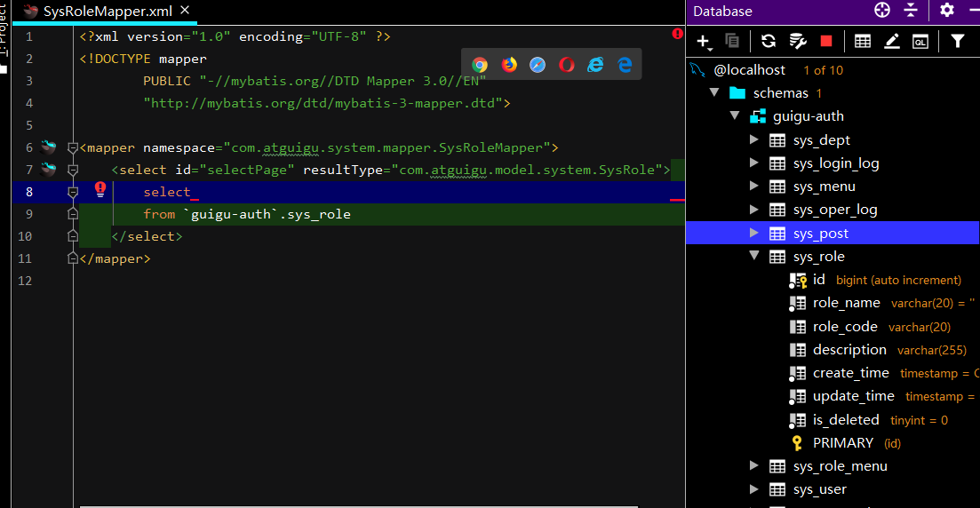Click the MySQL dolphin icon beside @localhost
The height and width of the screenshot is (508, 980).
[x=697, y=69]
